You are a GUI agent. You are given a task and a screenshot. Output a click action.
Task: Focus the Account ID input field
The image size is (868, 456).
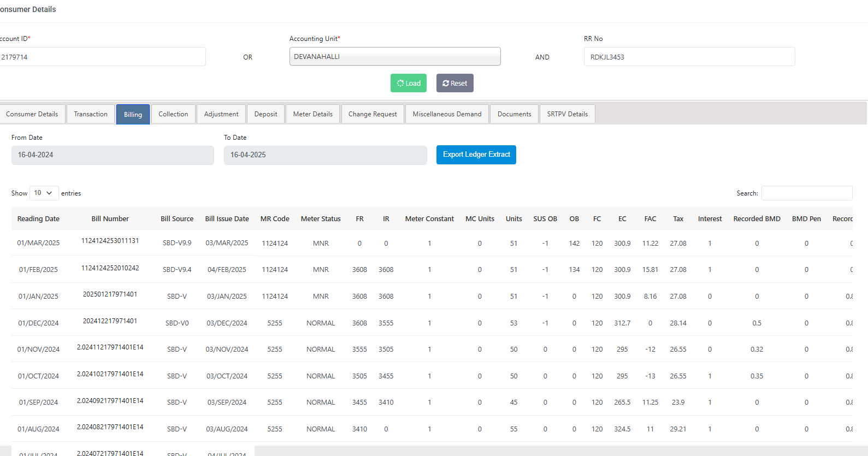pos(103,57)
